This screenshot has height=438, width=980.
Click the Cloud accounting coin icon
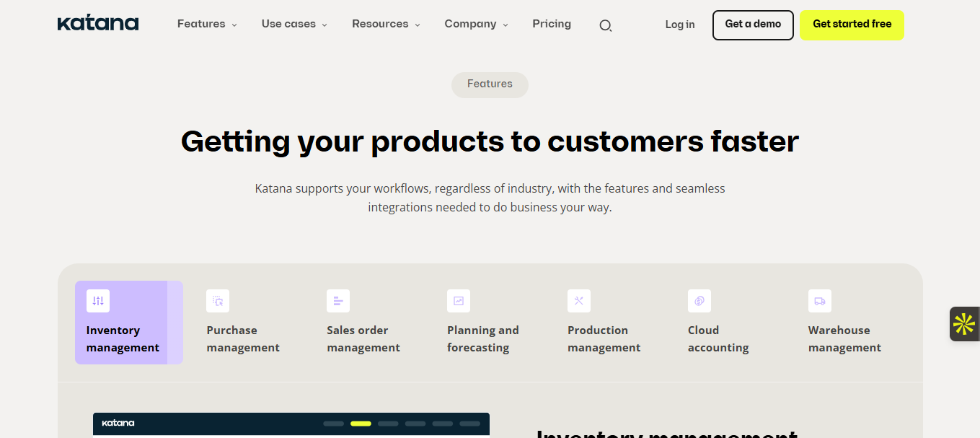pos(699,301)
